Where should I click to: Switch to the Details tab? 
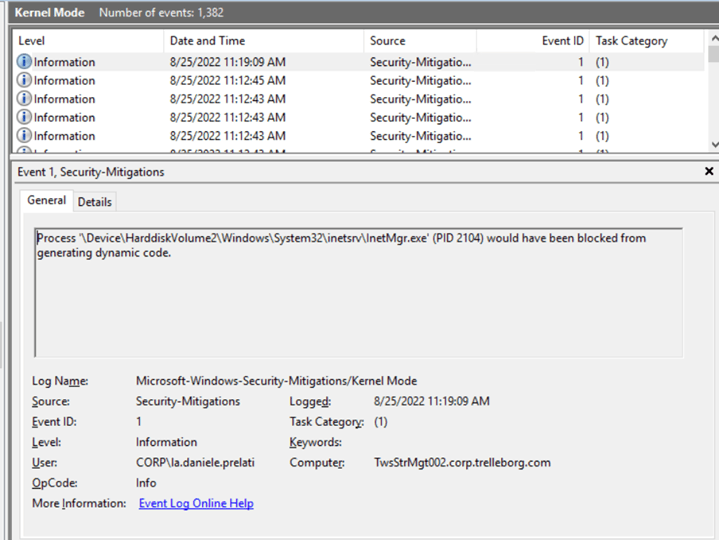(95, 202)
